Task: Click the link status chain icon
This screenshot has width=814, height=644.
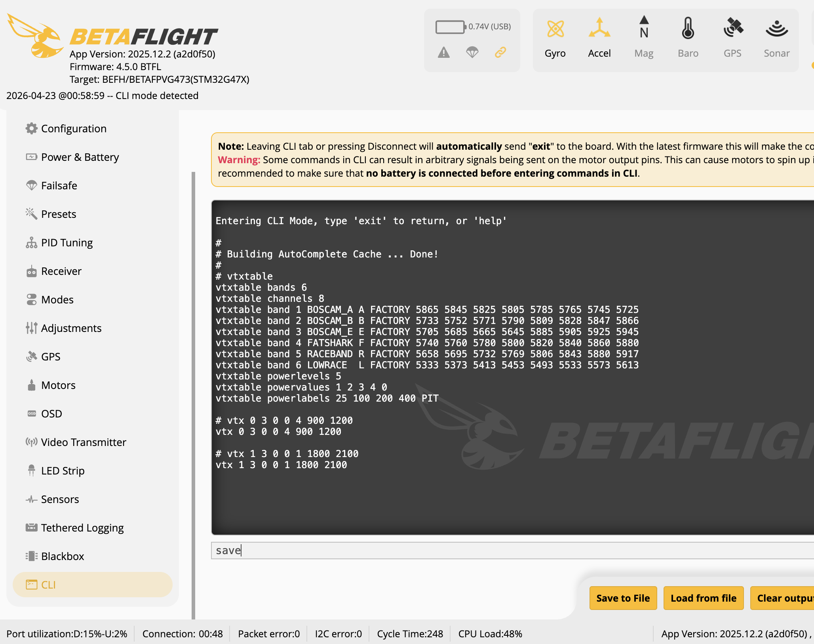Action: tap(500, 52)
